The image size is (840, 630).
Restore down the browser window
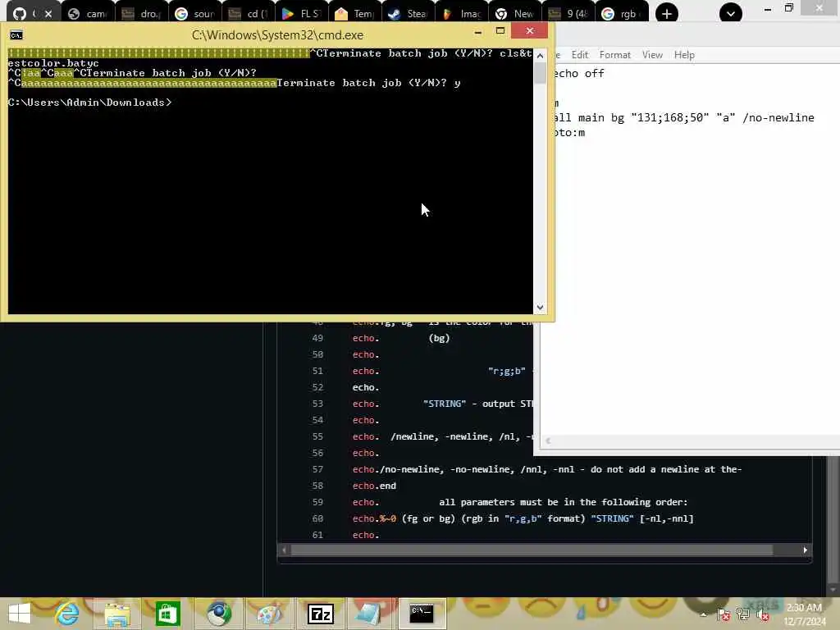click(788, 8)
